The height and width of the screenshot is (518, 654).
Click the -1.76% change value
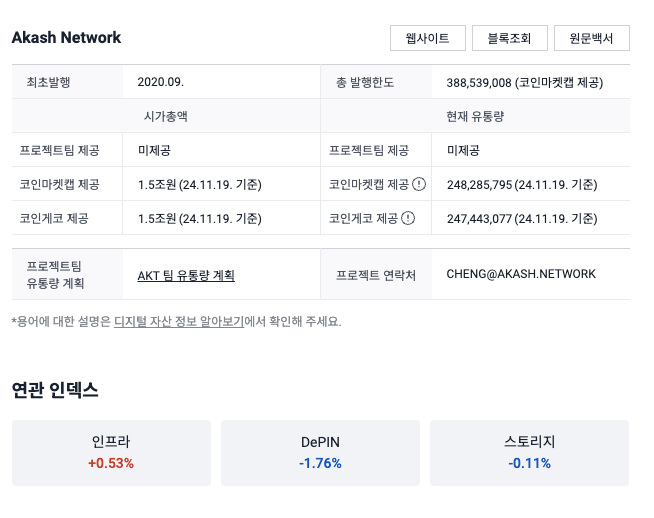(x=320, y=463)
